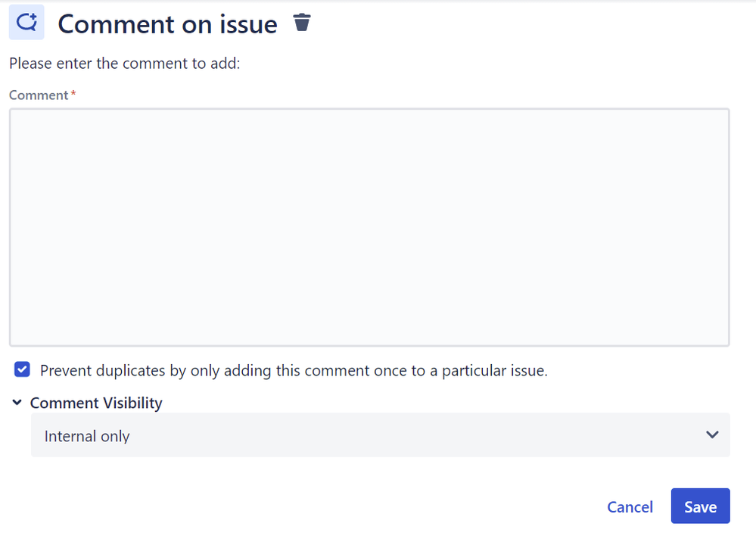Click the blue comment symbol beside the title

26,22
